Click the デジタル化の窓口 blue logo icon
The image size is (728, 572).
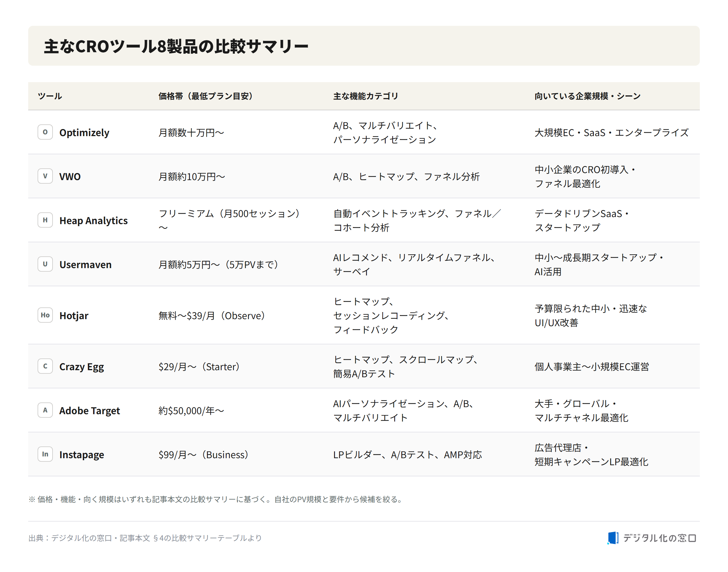point(613,538)
